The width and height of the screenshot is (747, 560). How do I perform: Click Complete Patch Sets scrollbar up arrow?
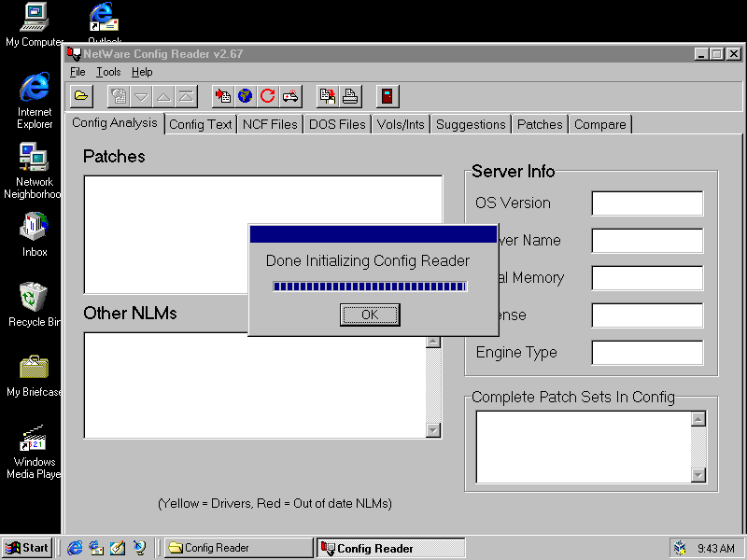click(698, 419)
